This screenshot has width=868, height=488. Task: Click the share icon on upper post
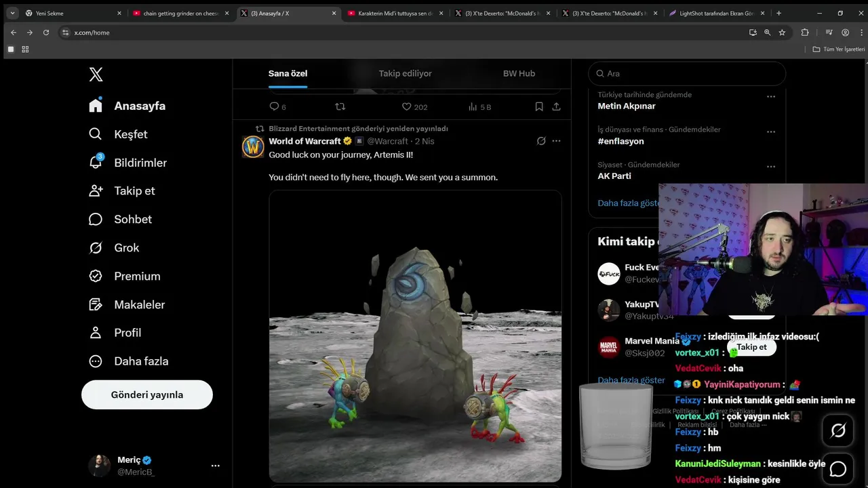[557, 106]
